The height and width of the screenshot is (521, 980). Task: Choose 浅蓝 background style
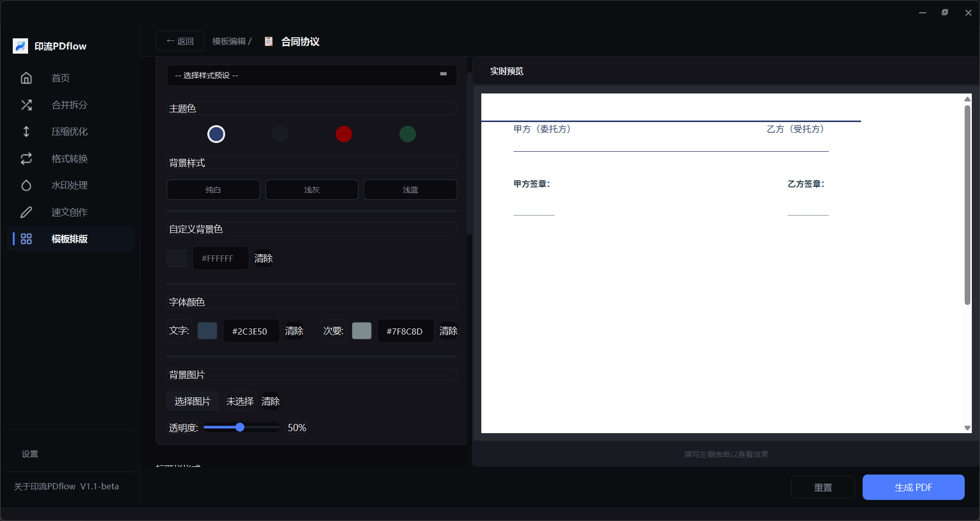click(410, 190)
